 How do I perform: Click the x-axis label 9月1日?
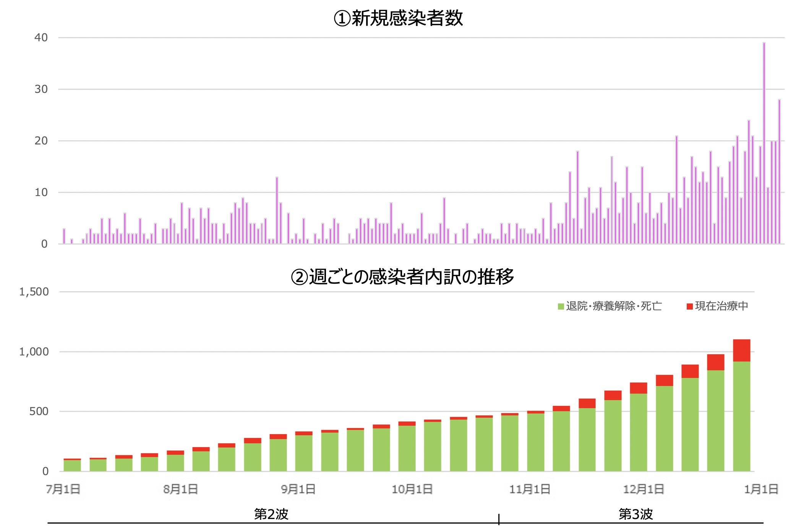click(x=298, y=489)
